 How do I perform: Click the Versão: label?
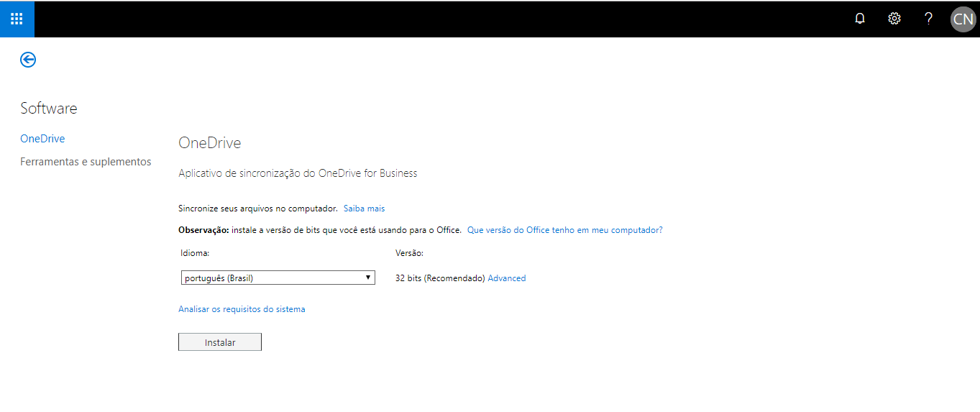coord(409,253)
